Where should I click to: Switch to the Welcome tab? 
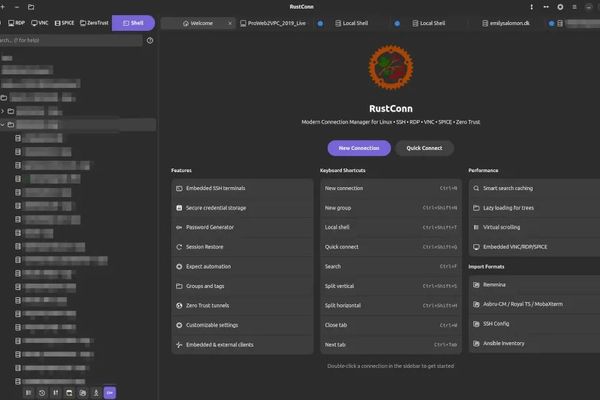(197, 23)
